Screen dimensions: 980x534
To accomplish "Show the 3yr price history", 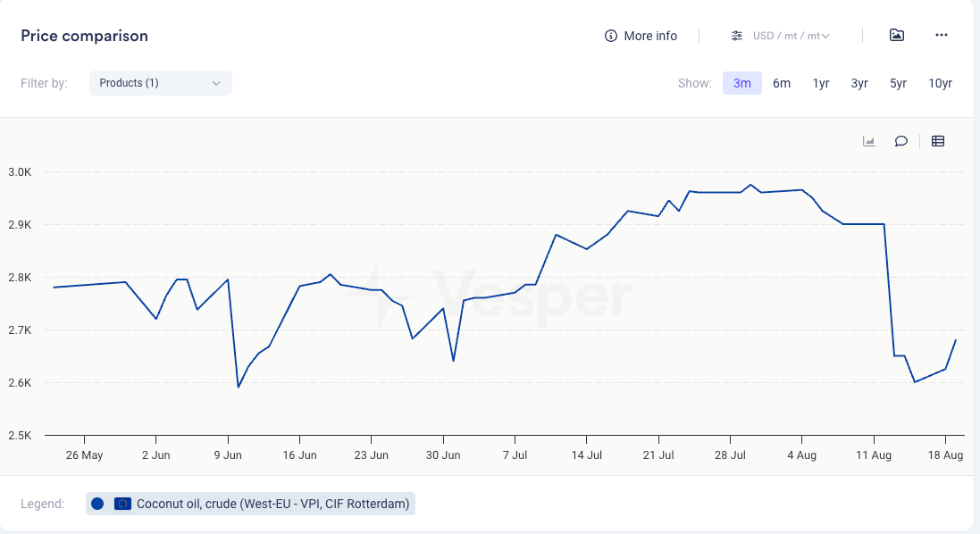I will coord(859,83).
